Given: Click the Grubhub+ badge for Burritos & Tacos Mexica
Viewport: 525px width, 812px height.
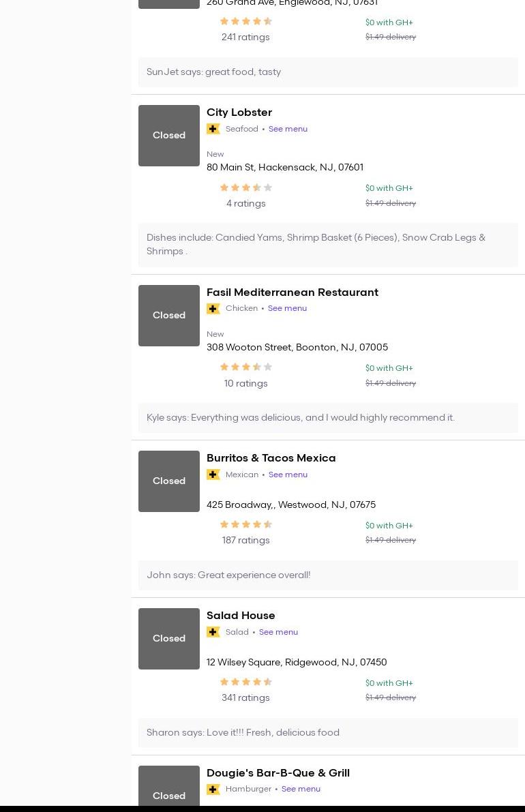Looking at the screenshot, I should (213, 475).
